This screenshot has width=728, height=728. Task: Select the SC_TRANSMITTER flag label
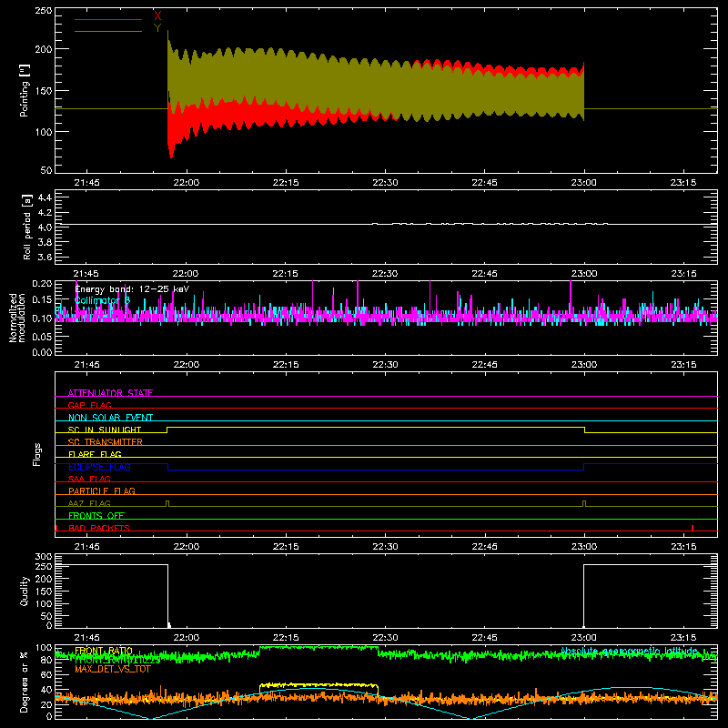pyautogui.click(x=106, y=442)
